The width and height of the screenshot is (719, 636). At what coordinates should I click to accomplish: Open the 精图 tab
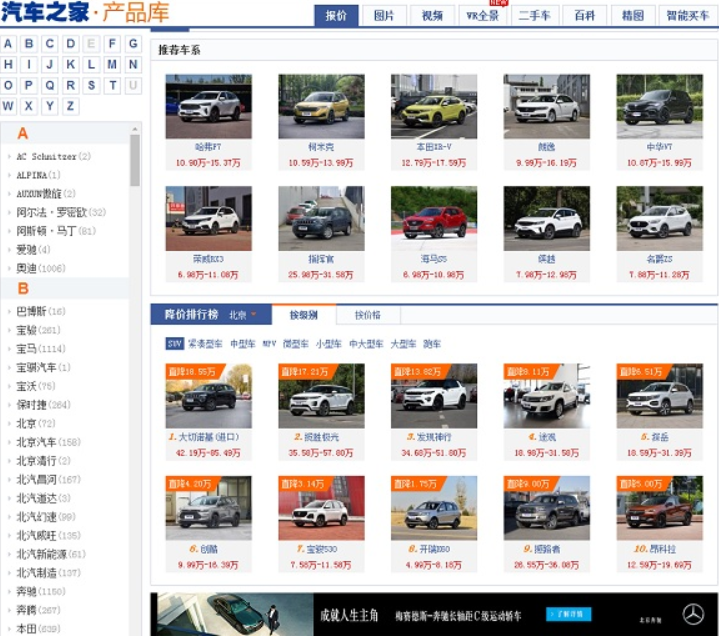[x=633, y=16]
